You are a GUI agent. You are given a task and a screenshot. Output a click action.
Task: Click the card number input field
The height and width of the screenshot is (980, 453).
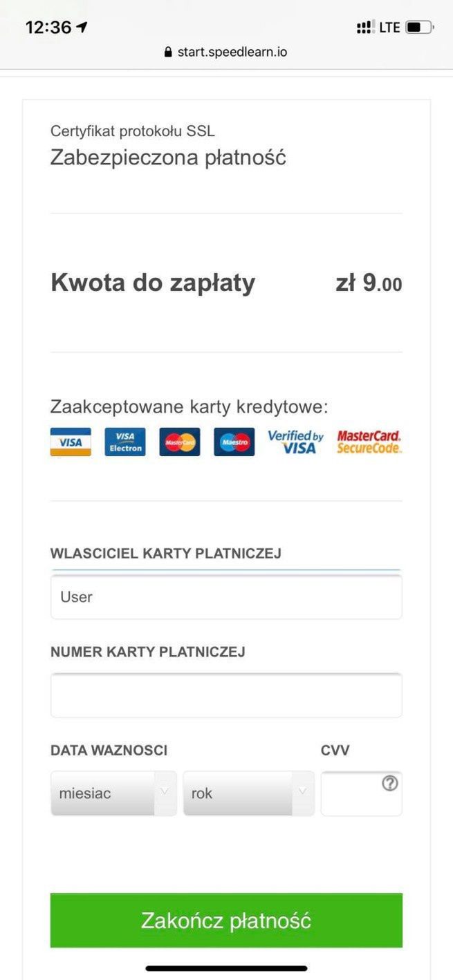click(x=226, y=695)
